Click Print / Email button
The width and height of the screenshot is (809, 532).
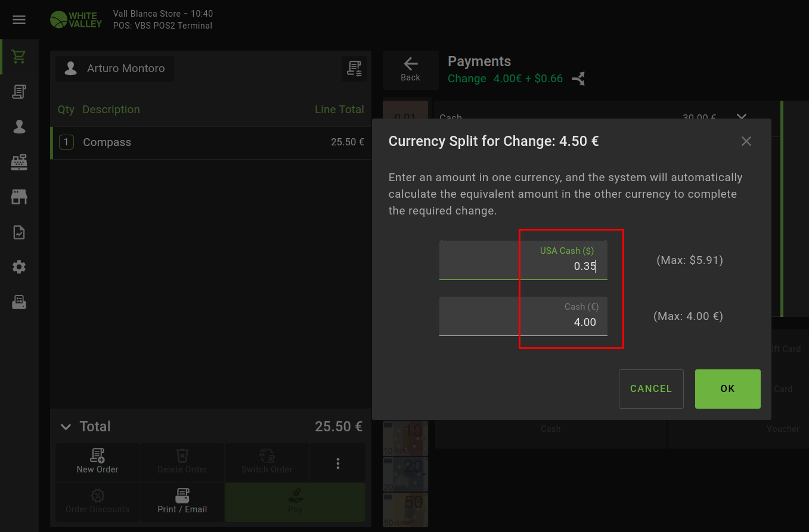(x=182, y=502)
